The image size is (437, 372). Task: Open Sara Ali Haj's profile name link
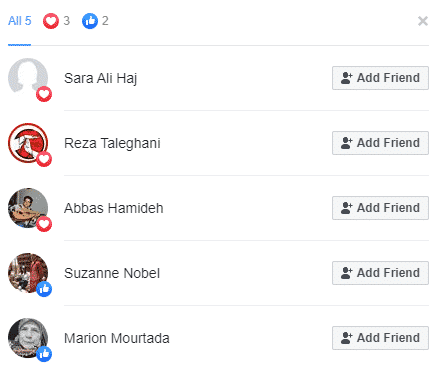pyautogui.click(x=100, y=78)
